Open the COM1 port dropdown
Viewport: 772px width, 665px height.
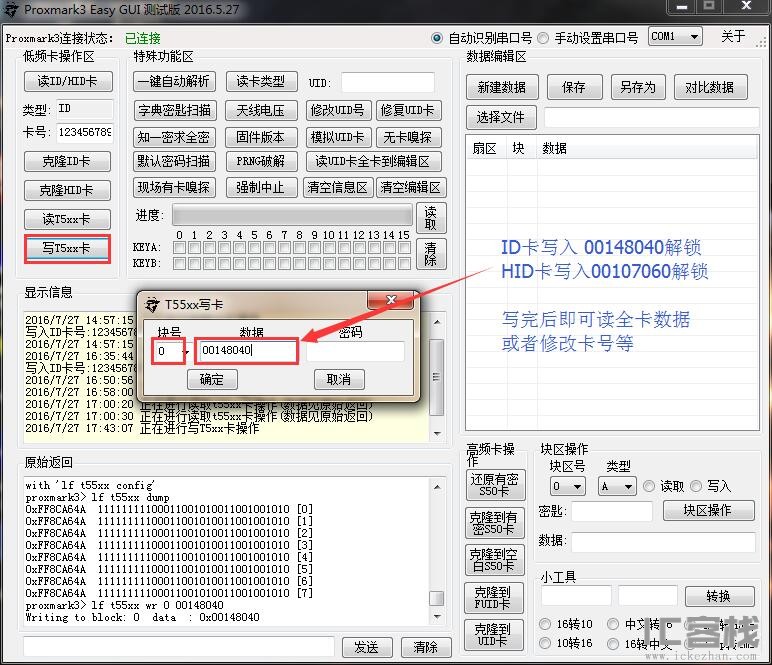pyautogui.click(x=675, y=36)
